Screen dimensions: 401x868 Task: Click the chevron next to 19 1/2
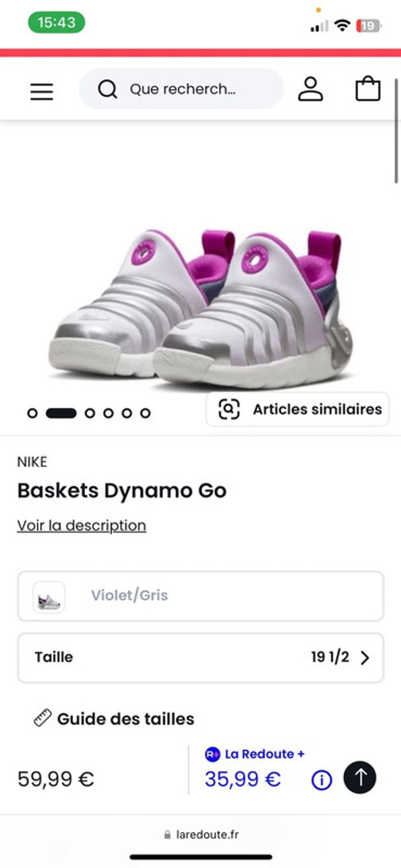pyautogui.click(x=365, y=658)
